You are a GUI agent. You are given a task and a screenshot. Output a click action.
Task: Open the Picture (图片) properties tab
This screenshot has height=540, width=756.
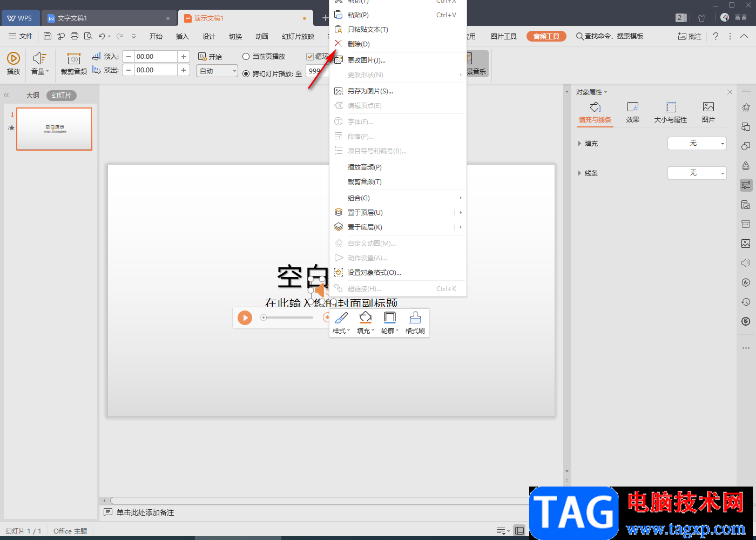(708, 112)
